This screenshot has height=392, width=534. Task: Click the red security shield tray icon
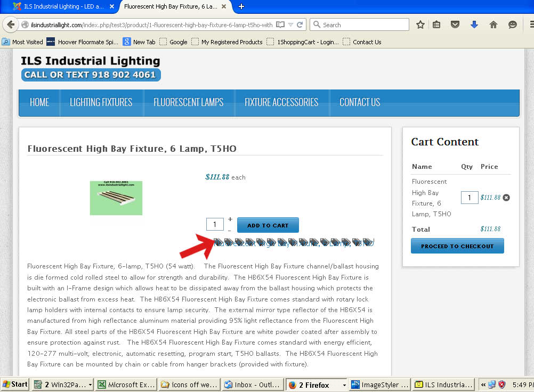(501, 385)
